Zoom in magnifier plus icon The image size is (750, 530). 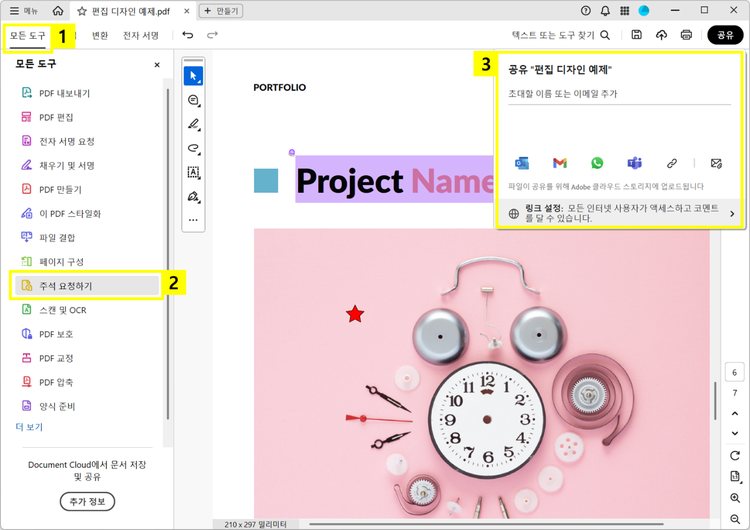pyautogui.click(x=735, y=498)
